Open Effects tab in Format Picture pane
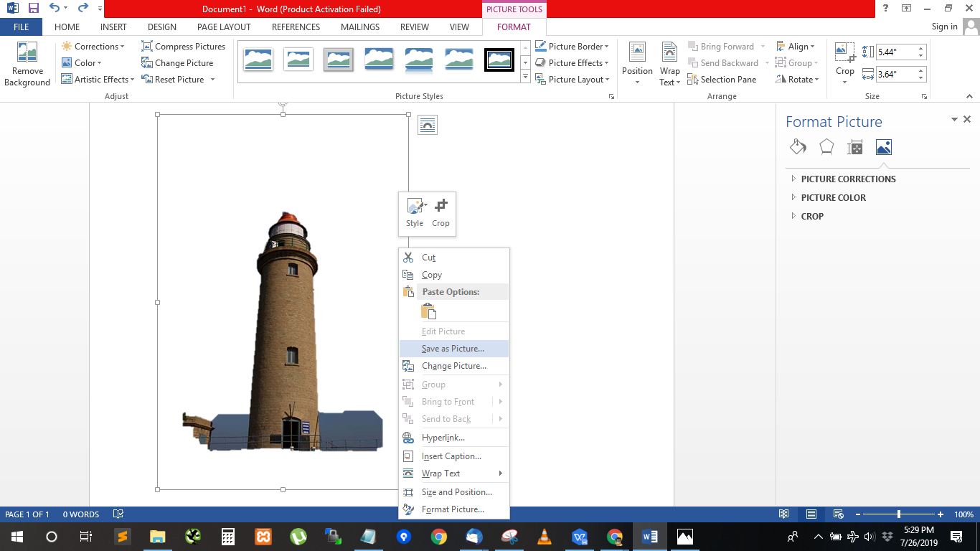This screenshot has height=551, width=980. (826, 147)
